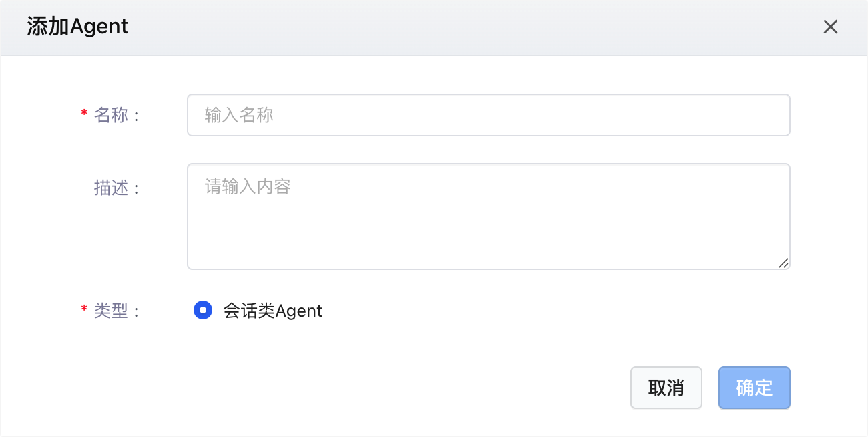Viewport: 868px width, 437px height.
Task: Click the 名称 input field
Action: click(x=487, y=115)
